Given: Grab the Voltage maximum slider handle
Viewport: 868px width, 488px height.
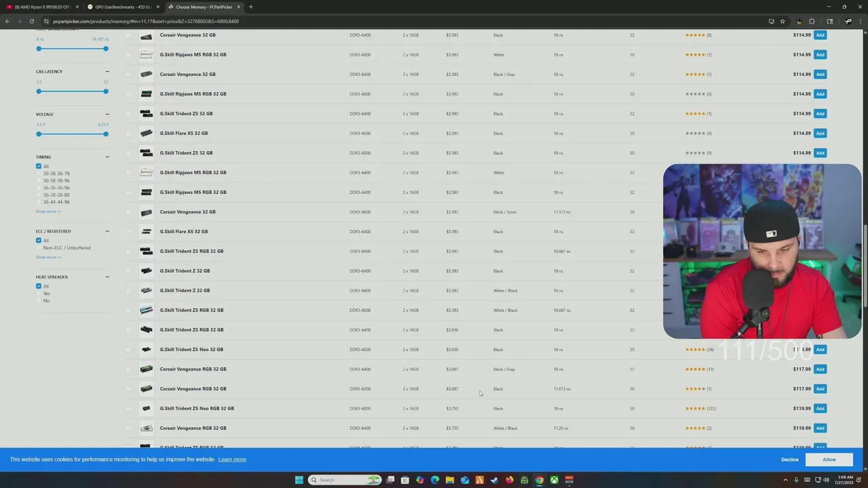Looking at the screenshot, I should (x=106, y=134).
